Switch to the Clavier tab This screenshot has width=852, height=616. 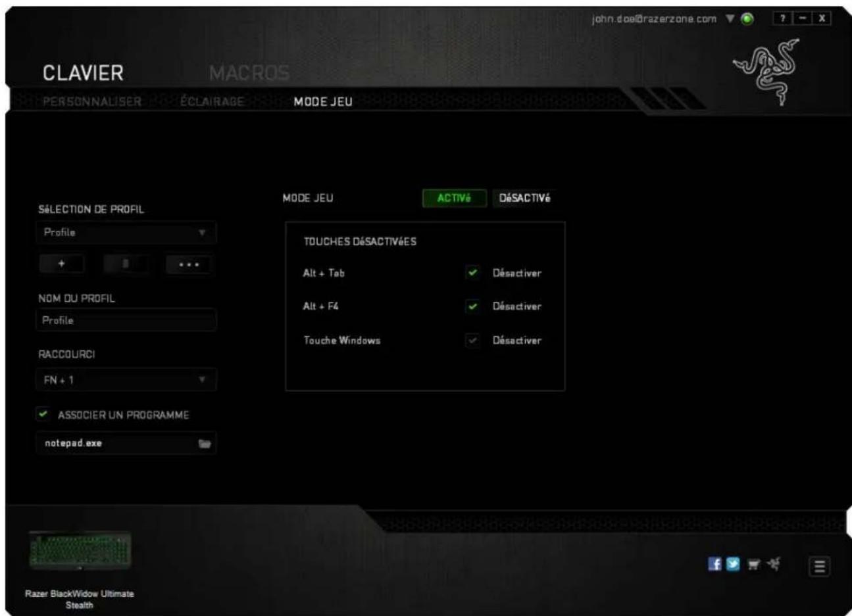[83, 72]
